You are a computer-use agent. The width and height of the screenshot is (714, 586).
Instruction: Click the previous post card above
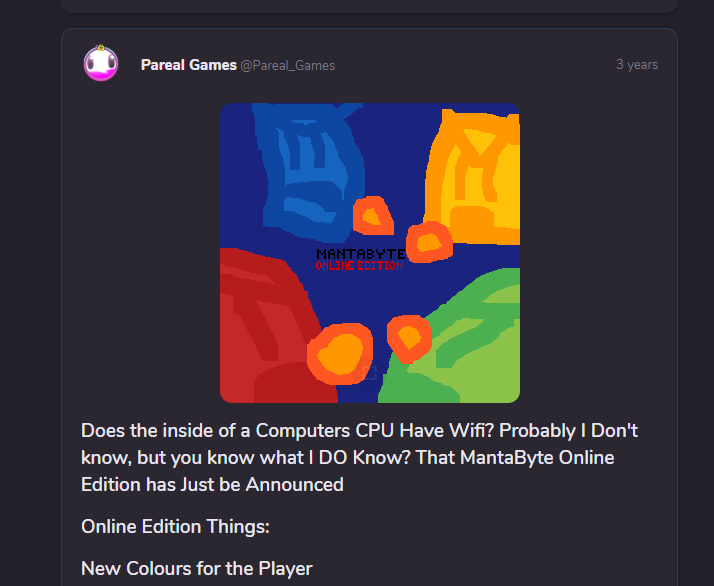[x=369, y=6]
